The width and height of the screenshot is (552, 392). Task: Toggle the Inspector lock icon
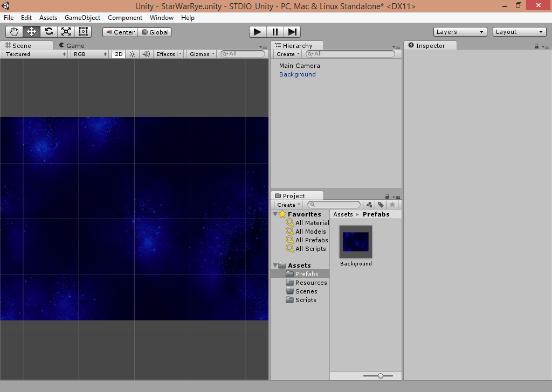pyautogui.click(x=536, y=46)
